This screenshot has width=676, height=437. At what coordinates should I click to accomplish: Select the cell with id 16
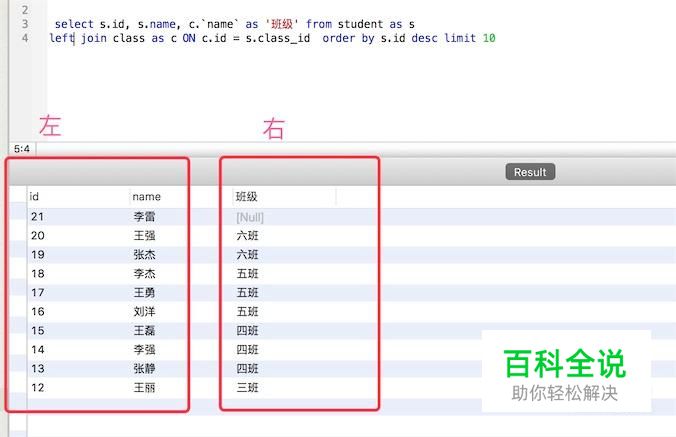coord(38,312)
